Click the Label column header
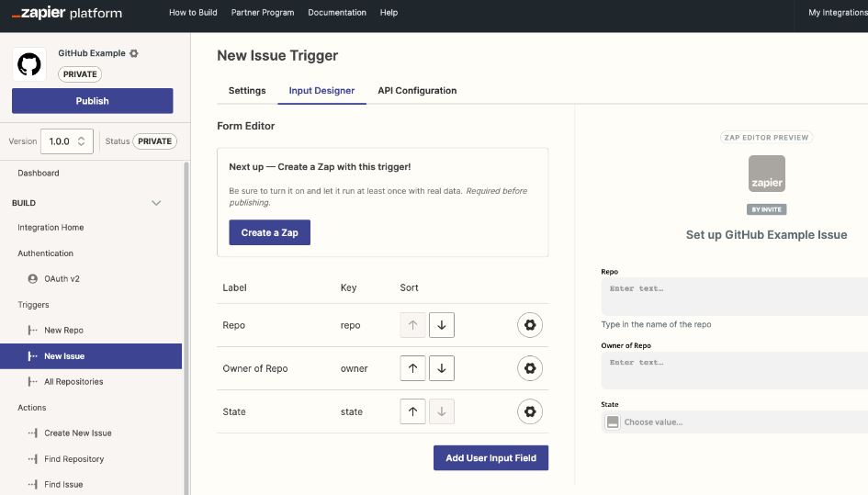 pyautogui.click(x=235, y=287)
